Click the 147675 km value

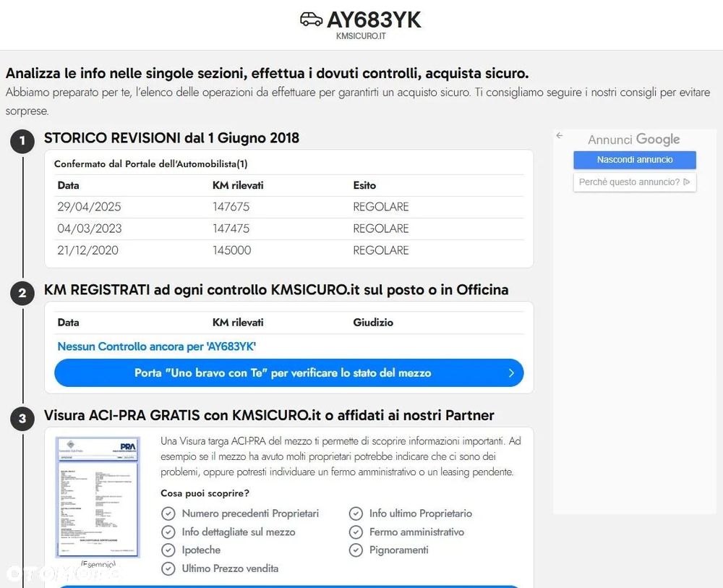231,207
